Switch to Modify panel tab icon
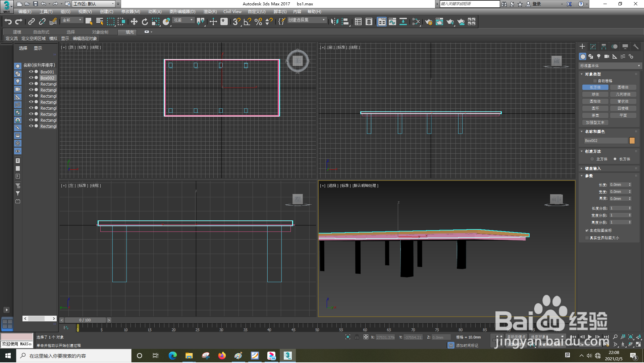This screenshot has width=644, height=363. [x=593, y=47]
